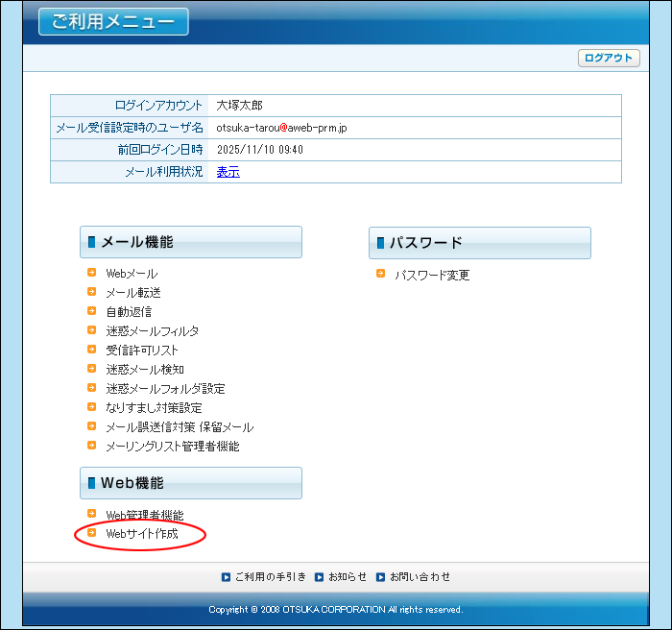Open the Webメール link

pyautogui.click(x=132, y=274)
